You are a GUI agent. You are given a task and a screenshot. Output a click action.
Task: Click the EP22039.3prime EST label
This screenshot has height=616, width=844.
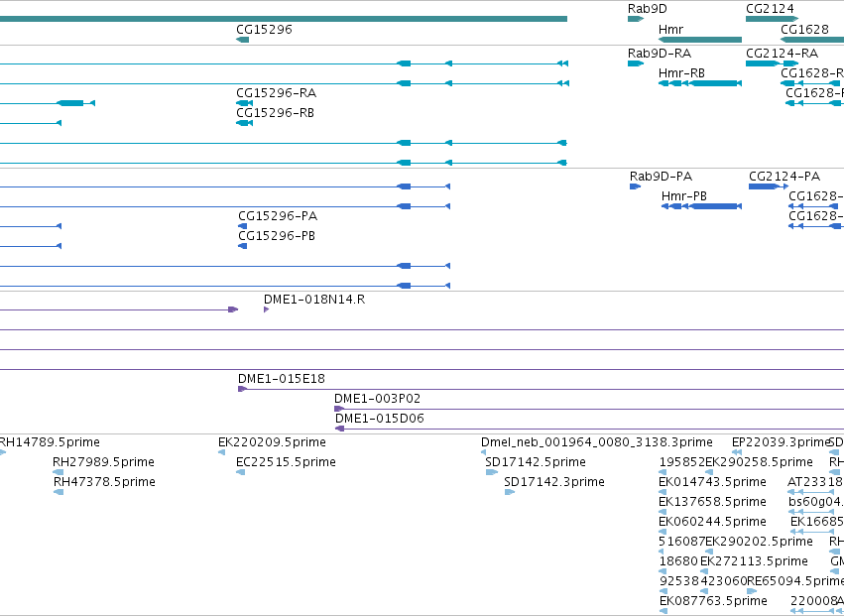[782, 442]
